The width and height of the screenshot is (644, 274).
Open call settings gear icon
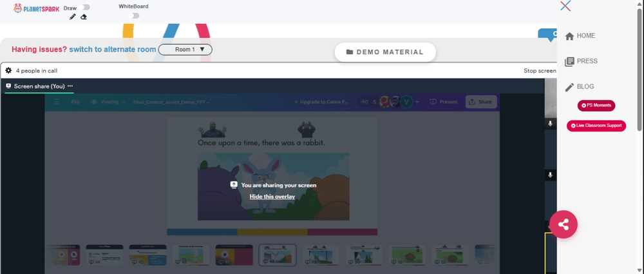8,71
